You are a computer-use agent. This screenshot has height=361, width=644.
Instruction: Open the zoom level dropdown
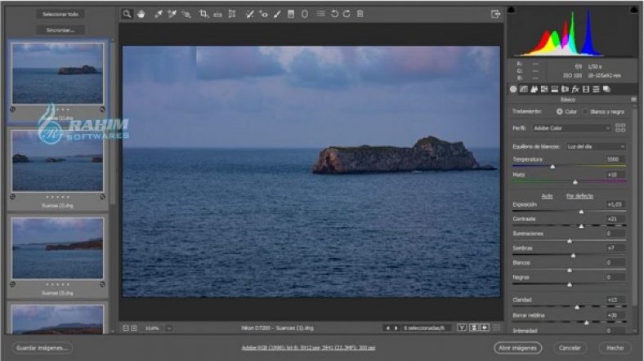pyautogui.click(x=168, y=328)
